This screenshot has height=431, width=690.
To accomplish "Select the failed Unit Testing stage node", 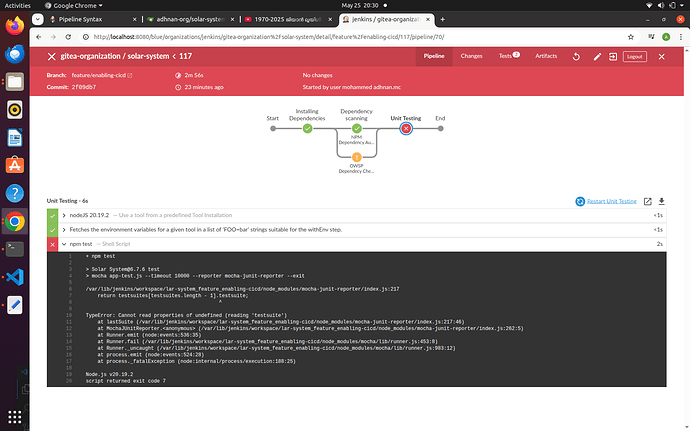I will point(406,129).
